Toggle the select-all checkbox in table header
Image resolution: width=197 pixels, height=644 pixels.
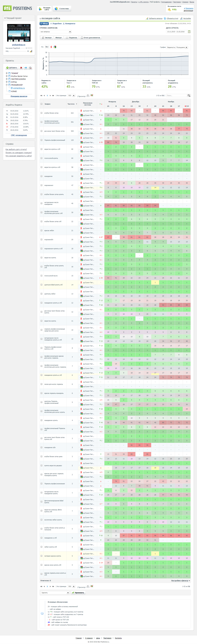coord(42,104)
